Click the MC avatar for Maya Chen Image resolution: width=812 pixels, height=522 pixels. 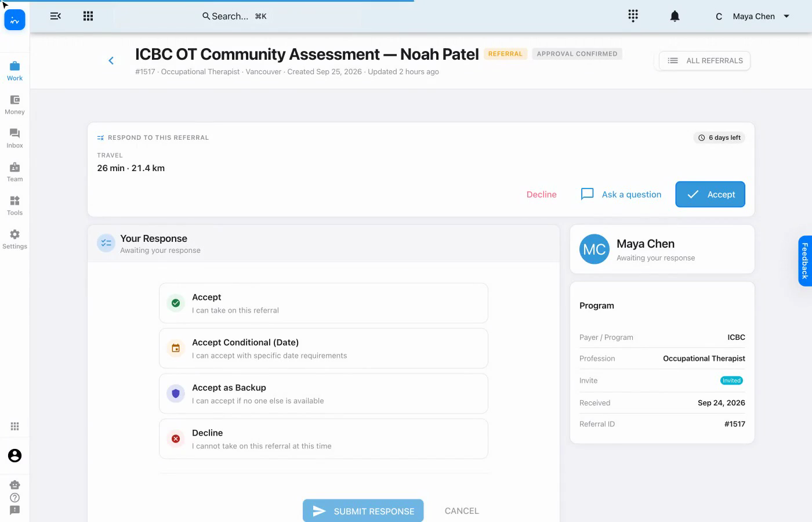[x=594, y=249]
